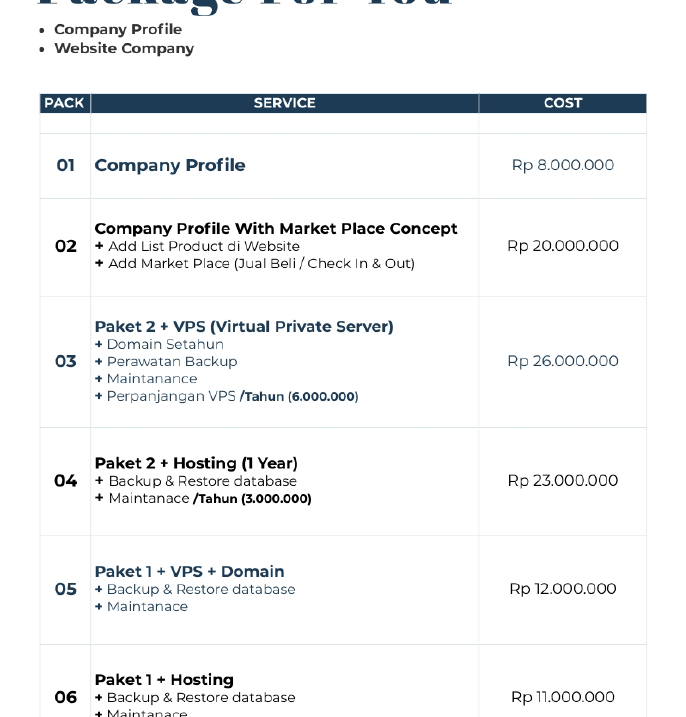Click pack number 01
686x717 pixels.
pos(66,165)
